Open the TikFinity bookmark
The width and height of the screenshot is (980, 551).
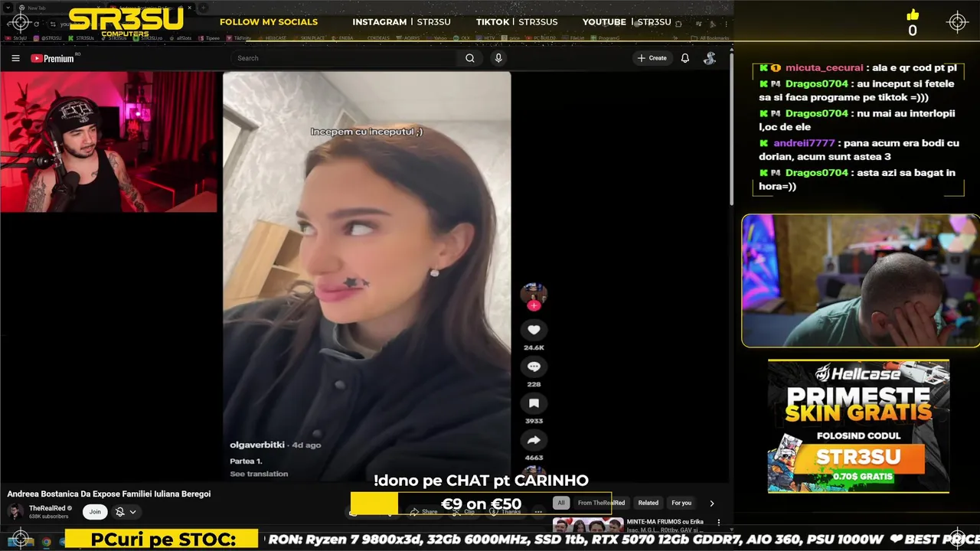[239, 37]
